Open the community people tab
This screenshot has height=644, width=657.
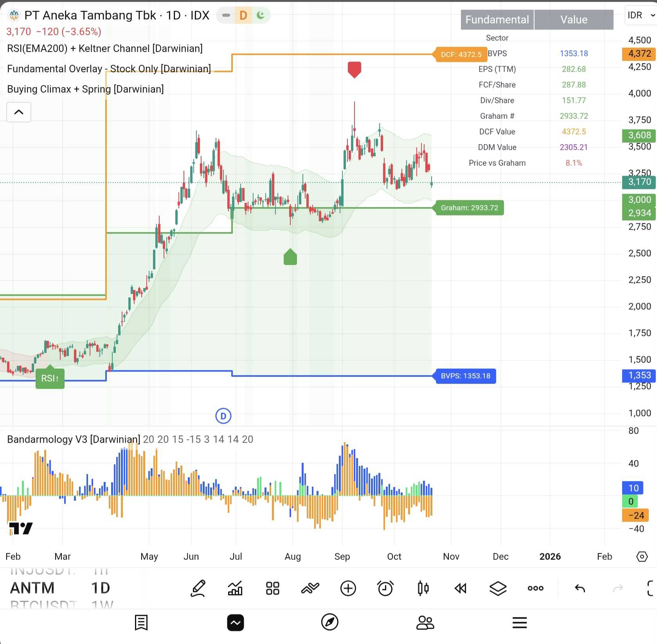pyautogui.click(x=425, y=622)
